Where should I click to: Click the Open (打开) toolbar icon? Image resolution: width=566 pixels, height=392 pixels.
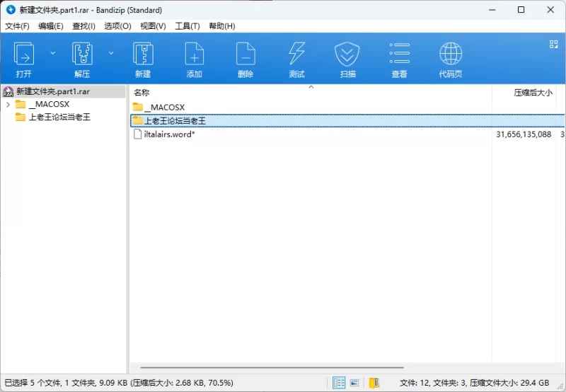[x=24, y=54]
